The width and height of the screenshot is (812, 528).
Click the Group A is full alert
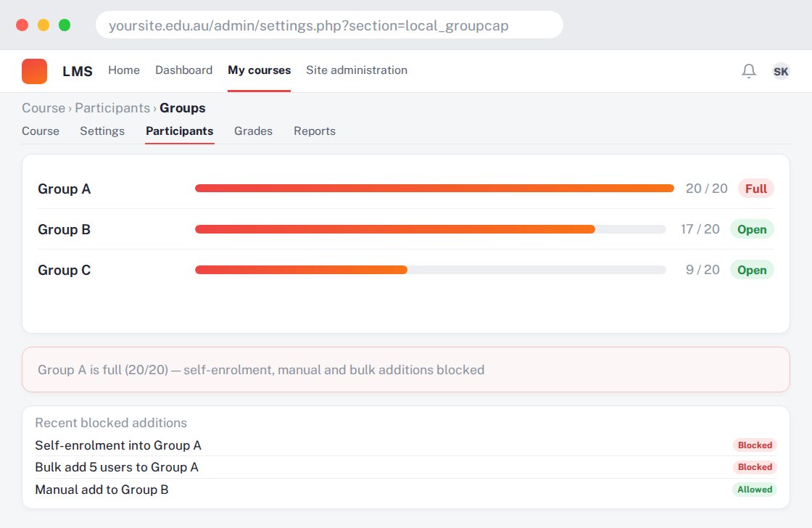(x=405, y=369)
